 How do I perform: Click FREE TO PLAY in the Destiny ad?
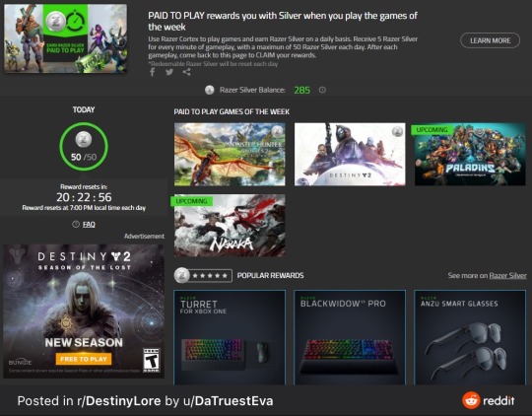(84, 359)
